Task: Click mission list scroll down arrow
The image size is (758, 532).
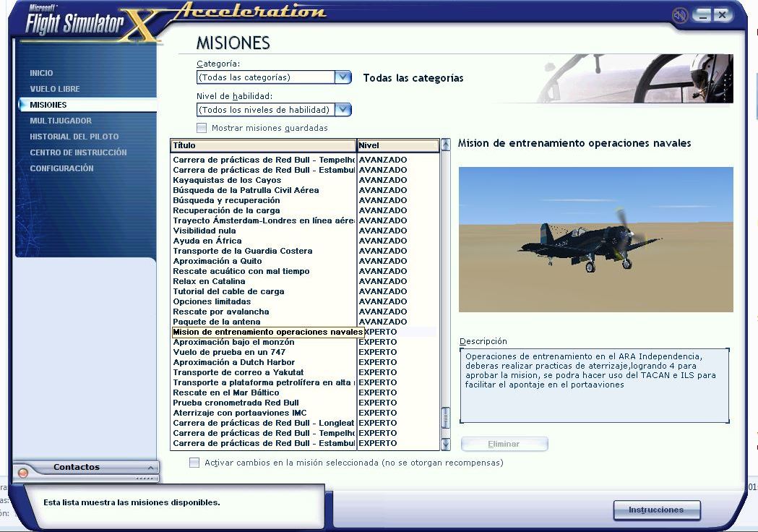Action: 445,444
